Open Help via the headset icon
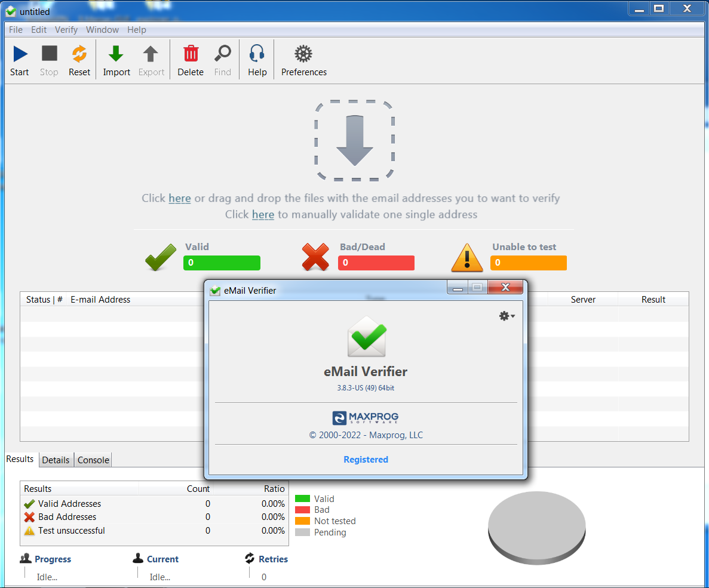Screen dimensions: 709x588 (257, 54)
